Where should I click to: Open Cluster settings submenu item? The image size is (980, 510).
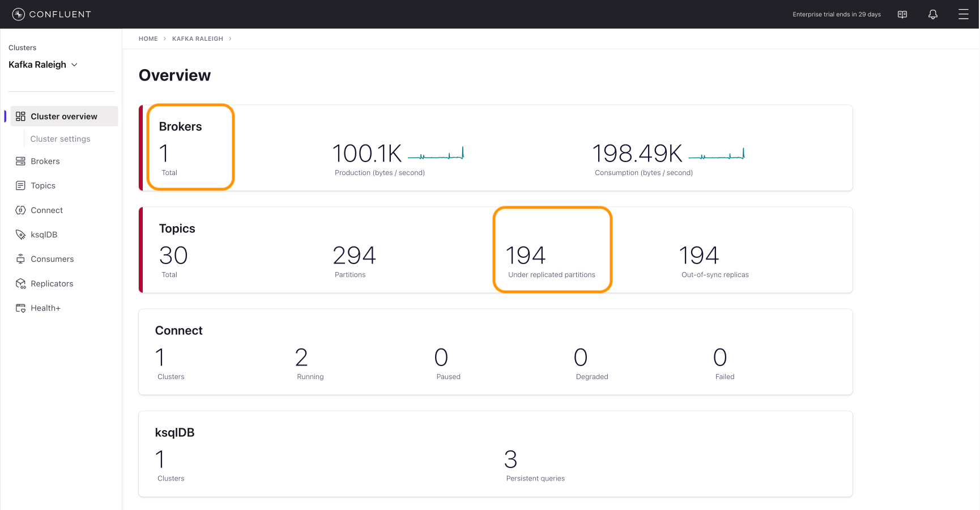(60, 139)
